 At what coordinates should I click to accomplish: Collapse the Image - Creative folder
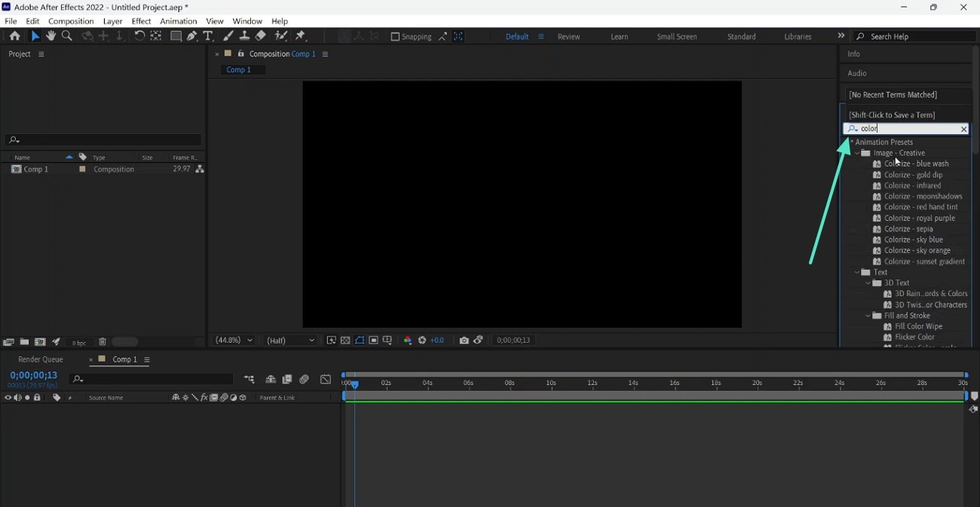tap(858, 153)
